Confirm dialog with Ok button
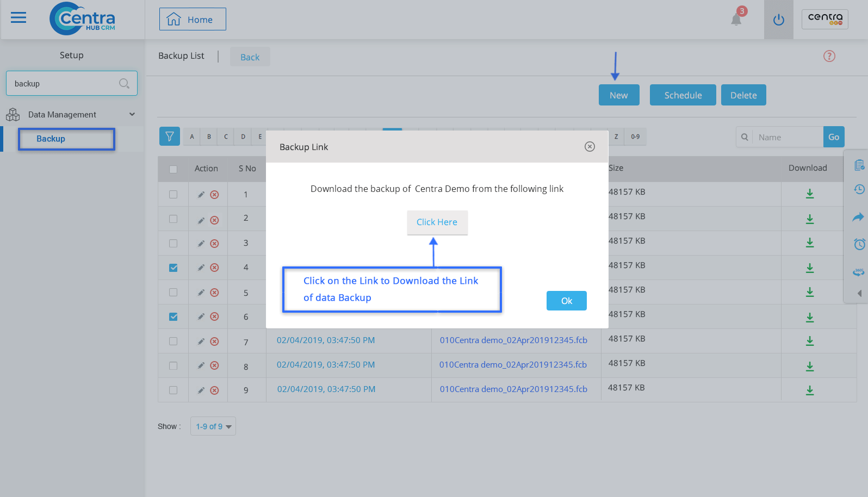The height and width of the screenshot is (497, 868). click(x=567, y=301)
